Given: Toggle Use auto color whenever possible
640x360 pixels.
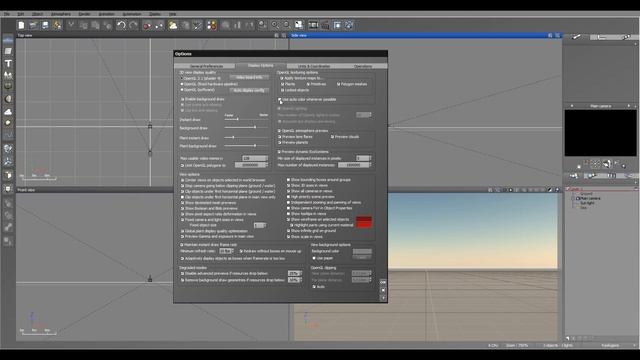Looking at the screenshot, I should click(x=280, y=99).
